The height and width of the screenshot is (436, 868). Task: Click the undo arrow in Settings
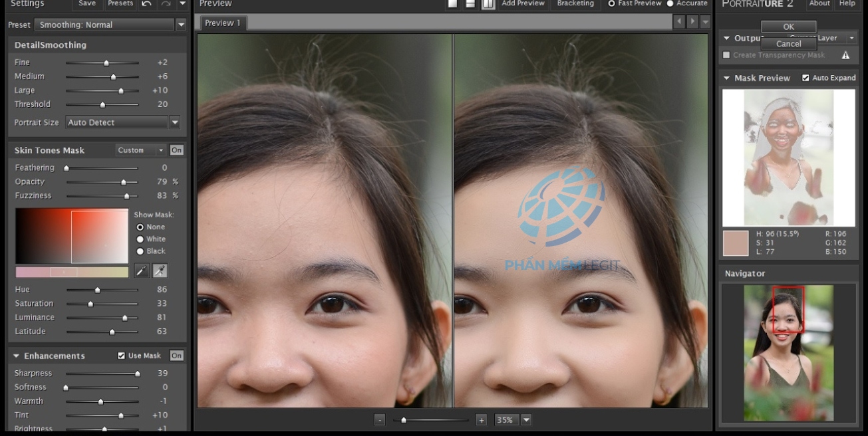click(147, 4)
